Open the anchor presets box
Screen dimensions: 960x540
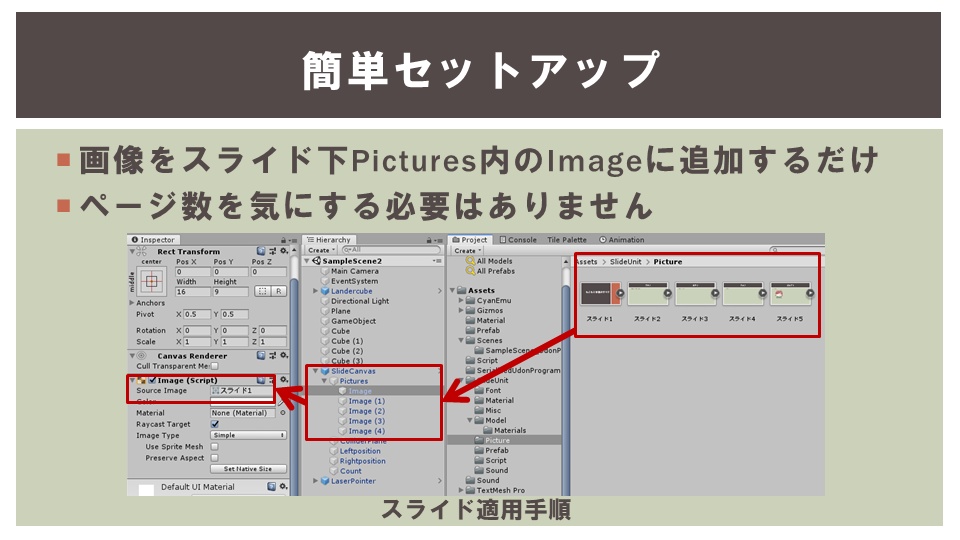152,282
